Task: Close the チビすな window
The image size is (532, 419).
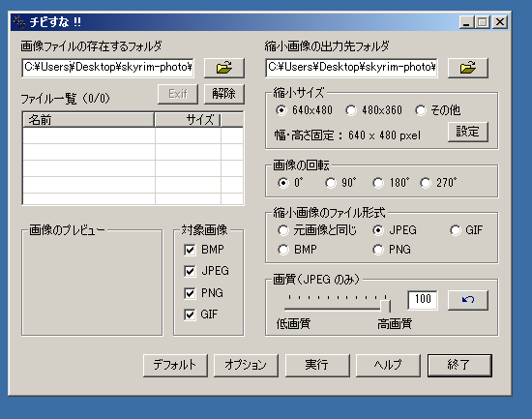Action: tap(500, 22)
